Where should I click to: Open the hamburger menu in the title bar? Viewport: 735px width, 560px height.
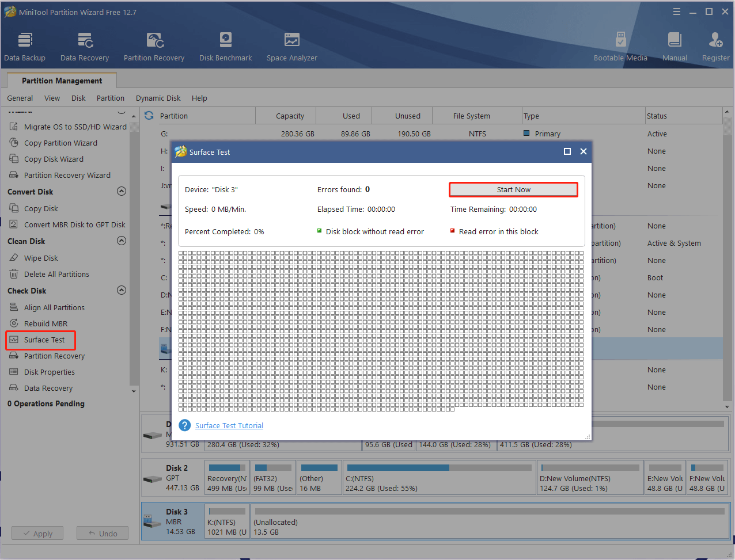677,12
